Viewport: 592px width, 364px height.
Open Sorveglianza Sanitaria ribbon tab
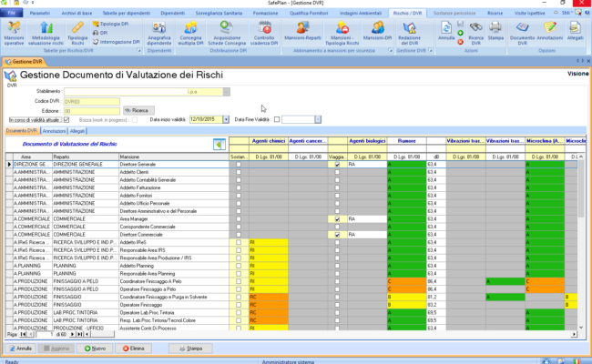pos(219,14)
